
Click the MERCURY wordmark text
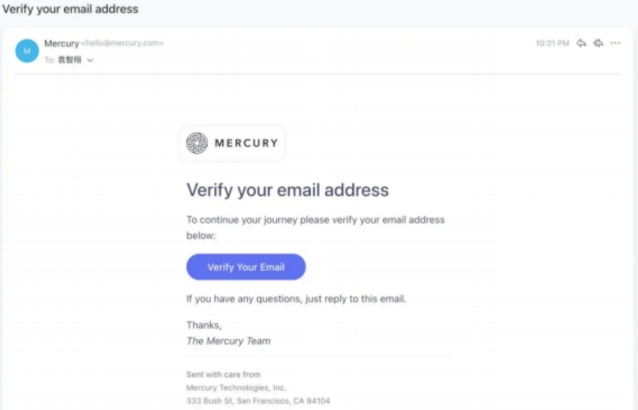pyautogui.click(x=246, y=143)
